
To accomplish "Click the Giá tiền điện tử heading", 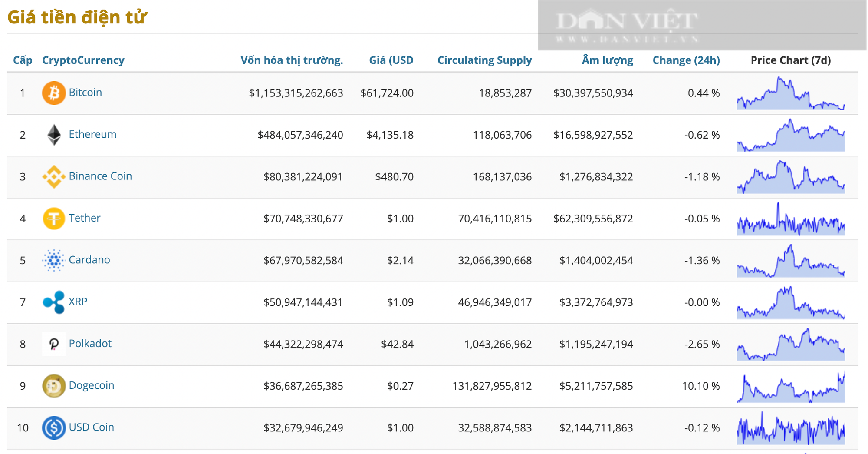I will [77, 17].
